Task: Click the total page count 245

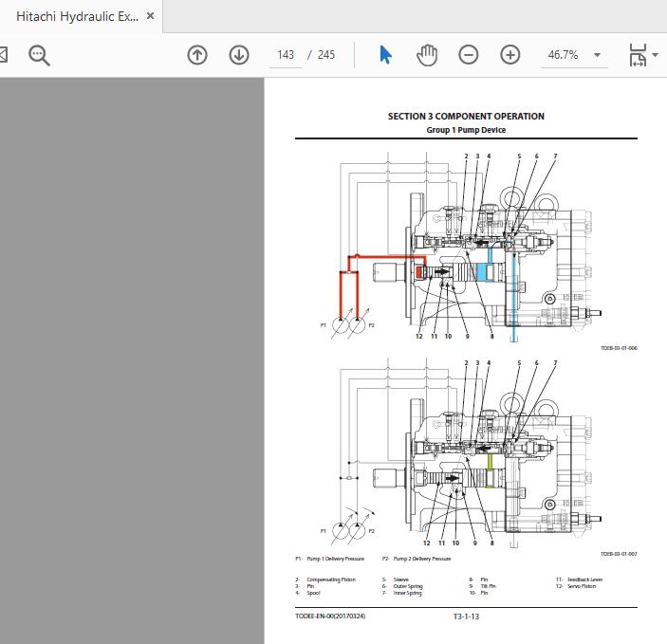Action: pyautogui.click(x=326, y=55)
